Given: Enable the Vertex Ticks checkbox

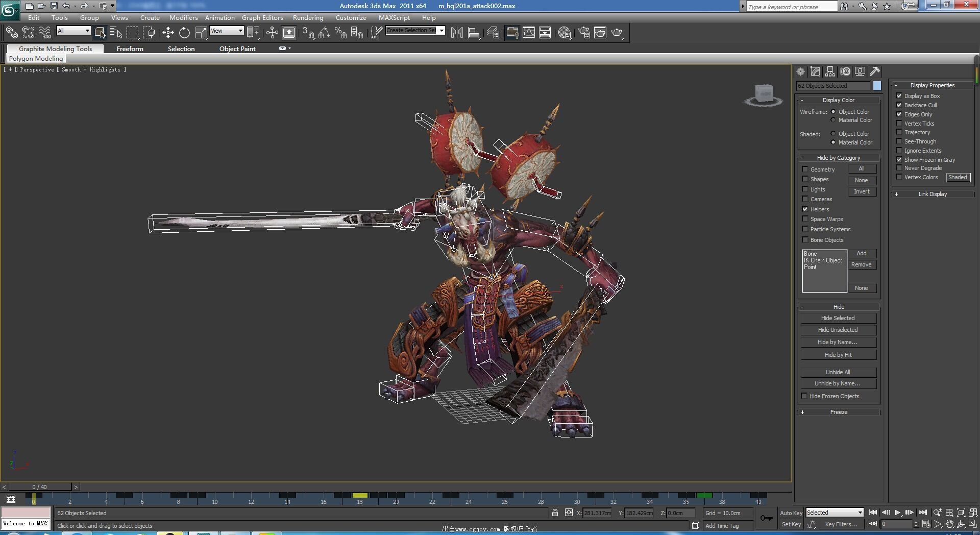Looking at the screenshot, I should tap(899, 124).
